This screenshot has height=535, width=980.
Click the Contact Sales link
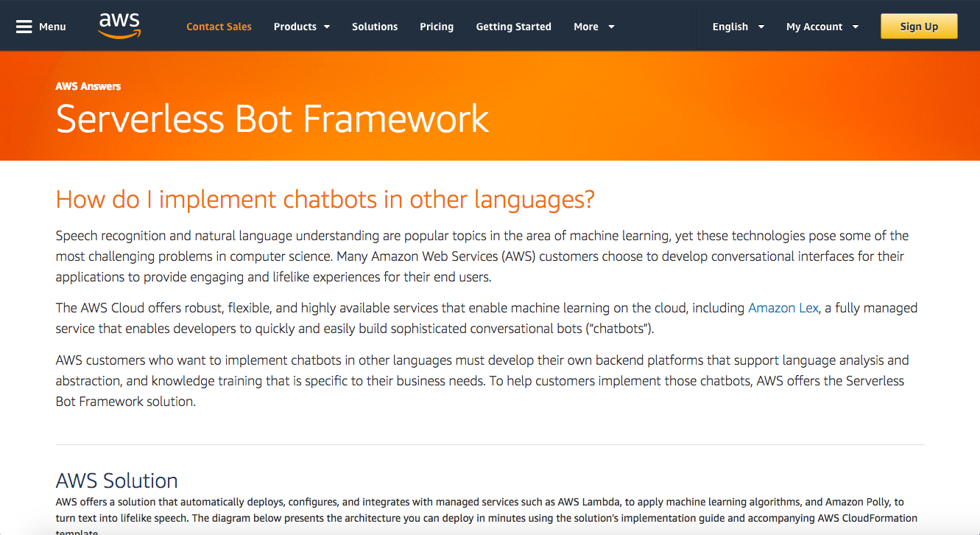219,27
